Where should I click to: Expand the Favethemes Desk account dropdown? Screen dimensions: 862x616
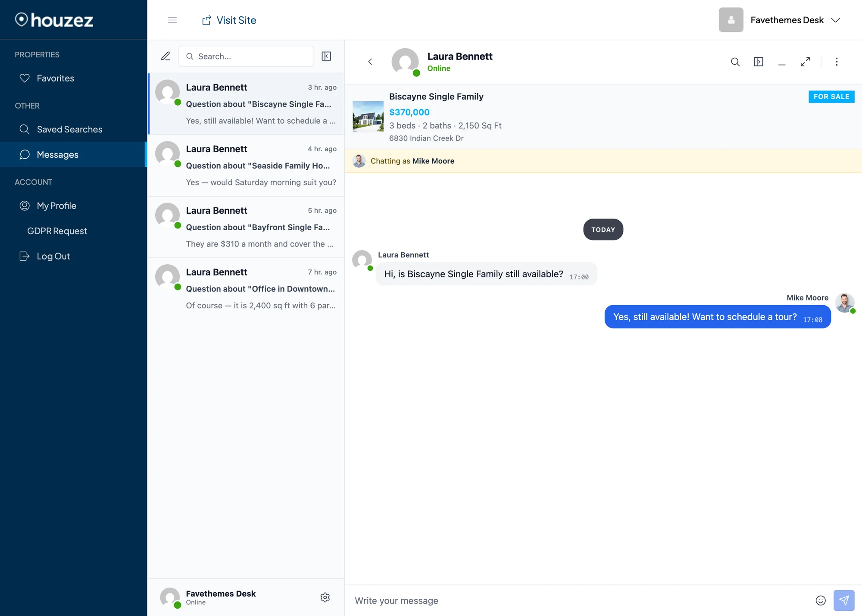click(795, 20)
